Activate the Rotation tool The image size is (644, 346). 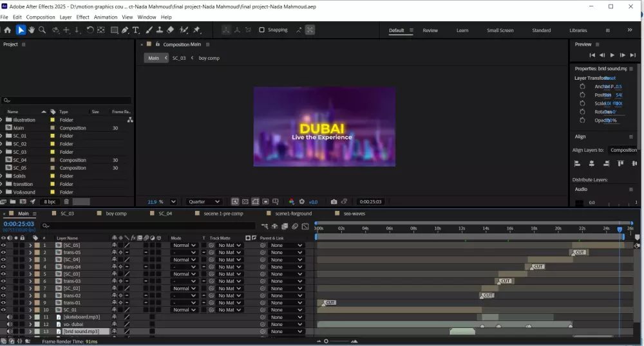click(90, 30)
